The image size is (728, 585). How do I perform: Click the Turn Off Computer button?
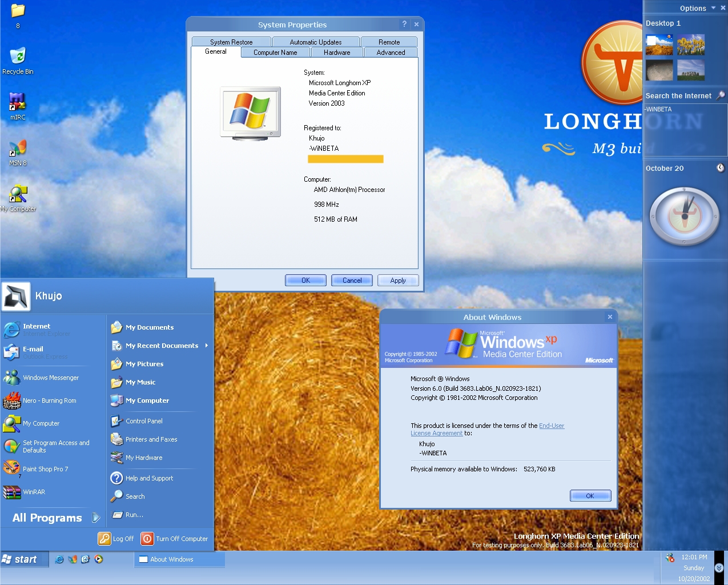[175, 539]
